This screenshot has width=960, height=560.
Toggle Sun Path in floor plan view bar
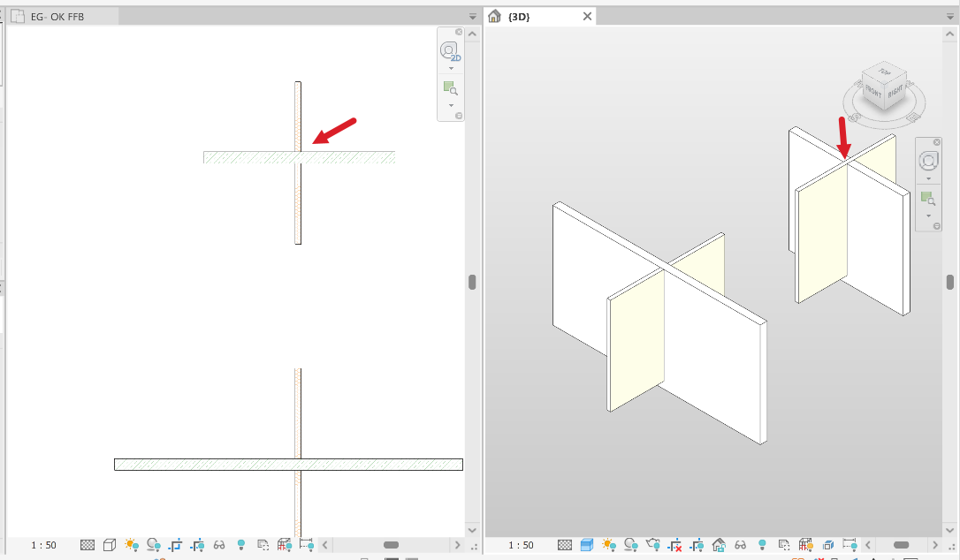pos(131,545)
